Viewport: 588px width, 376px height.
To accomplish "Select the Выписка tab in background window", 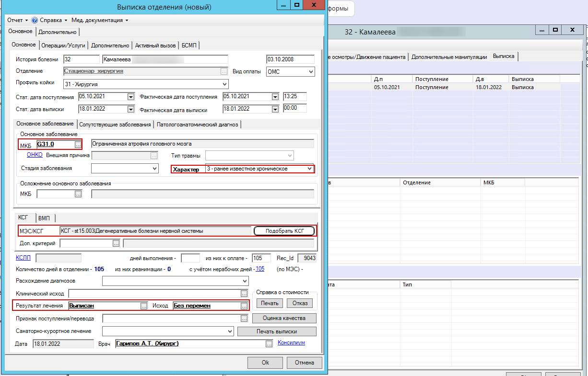I will coord(504,57).
